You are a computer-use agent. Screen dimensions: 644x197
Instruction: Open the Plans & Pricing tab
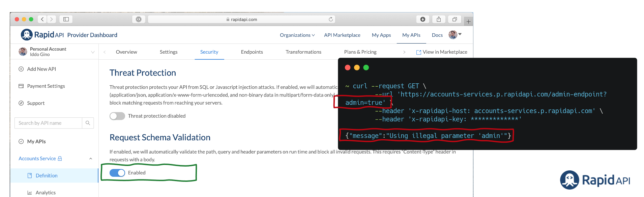tap(360, 52)
